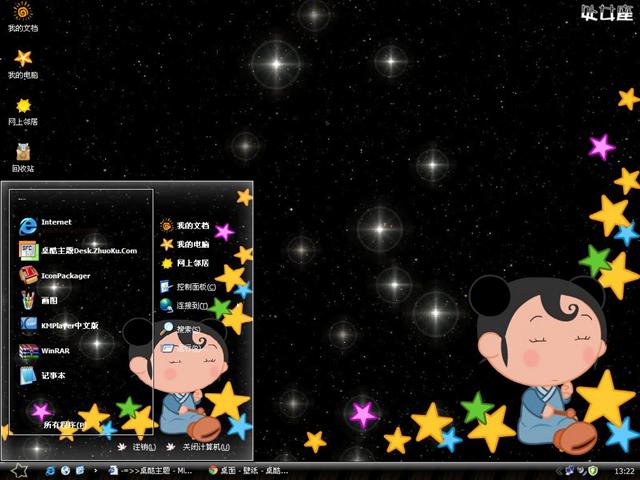Switch to Chrome 桌面-壁纸 taskbar window
Image resolution: width=640 pixels, height=480 pixels.
coord(248,471)
